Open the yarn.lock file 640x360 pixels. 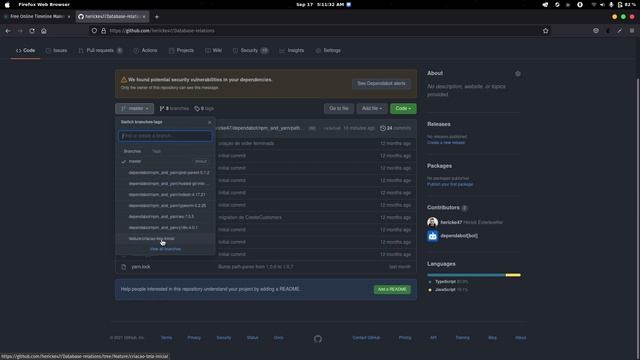[x=141, y=267]
